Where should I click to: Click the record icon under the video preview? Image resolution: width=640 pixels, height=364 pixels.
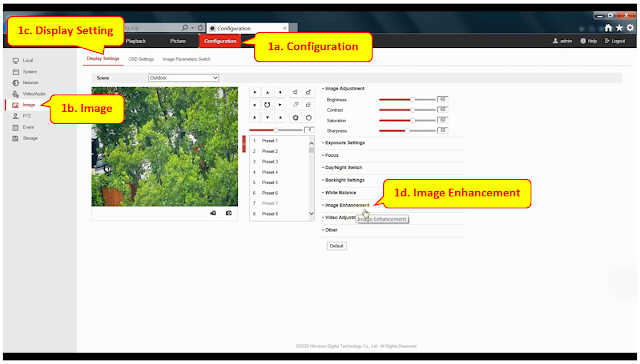[213, 213]
